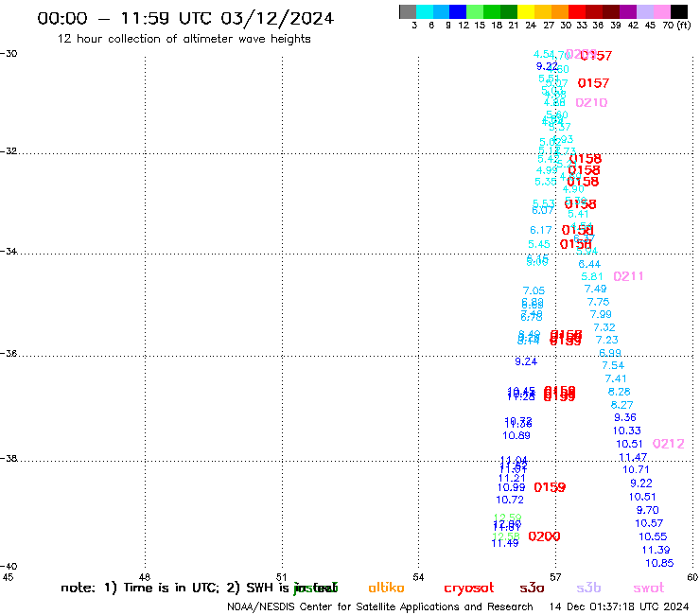Click the 'NOAA/NESDIS Center for Satellite Applications' footer

[379, 606]
